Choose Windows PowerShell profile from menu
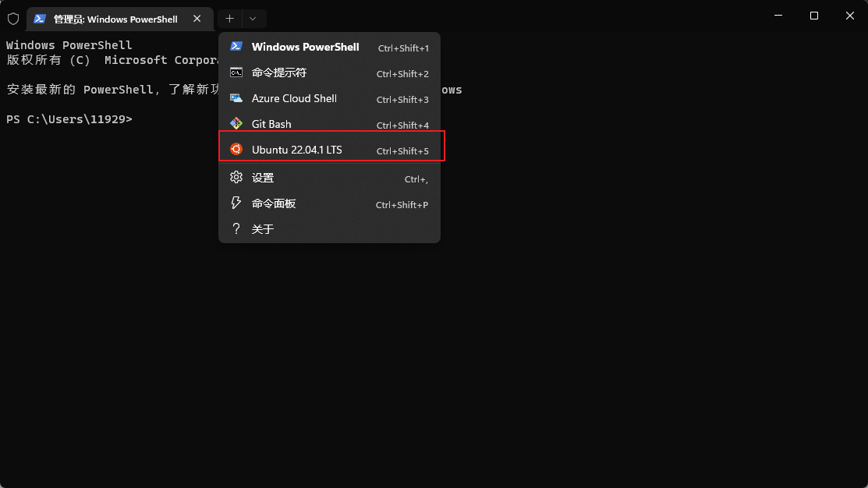868x488 pixels. 329,47
